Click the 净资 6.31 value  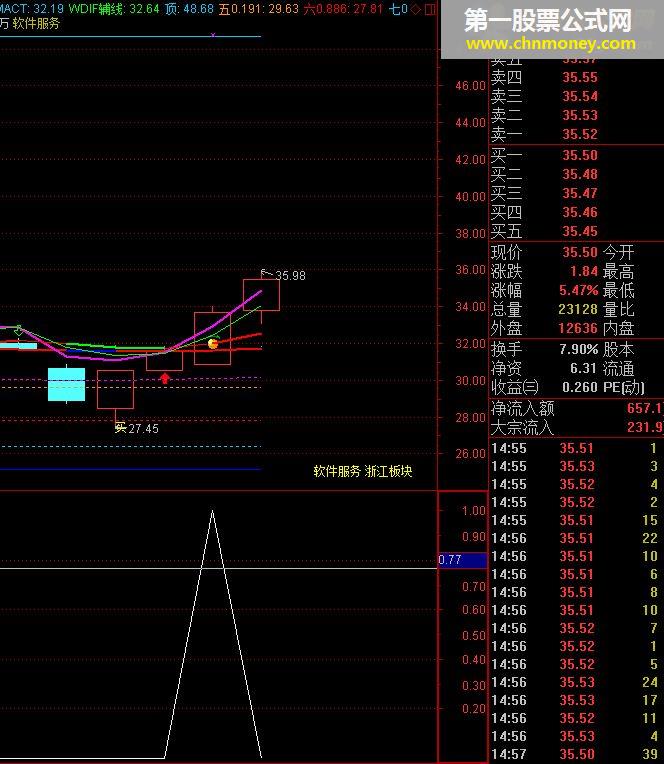[583, 368]
